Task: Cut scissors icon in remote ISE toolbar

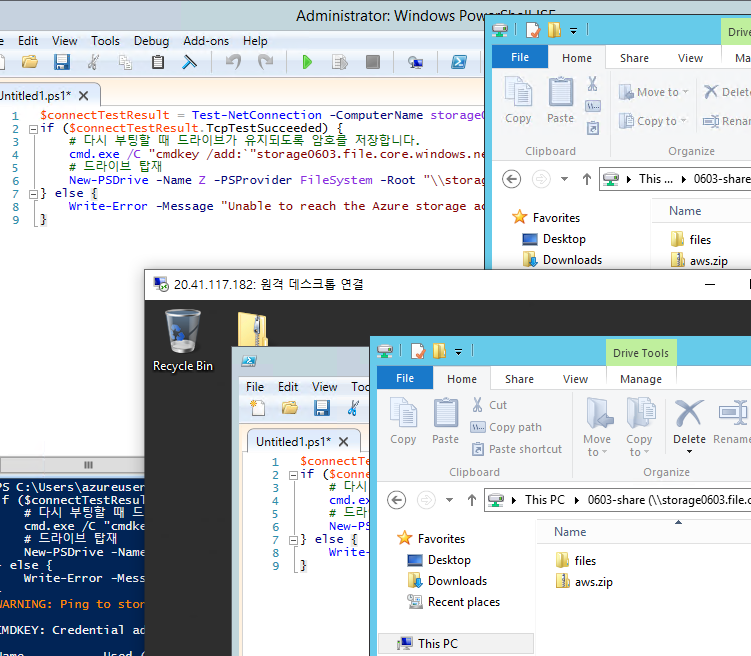Action: click(x=353, y=408)
